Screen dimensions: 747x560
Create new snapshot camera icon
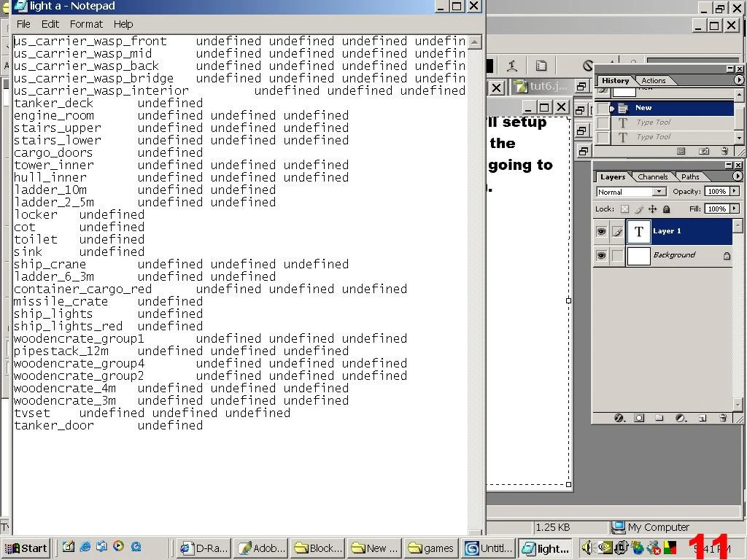[703, 151]
